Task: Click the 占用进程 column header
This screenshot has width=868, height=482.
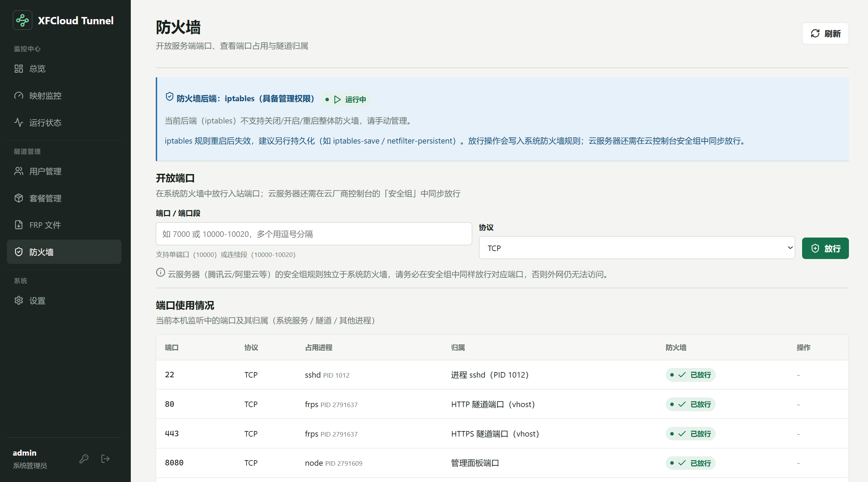Action: 319,348
